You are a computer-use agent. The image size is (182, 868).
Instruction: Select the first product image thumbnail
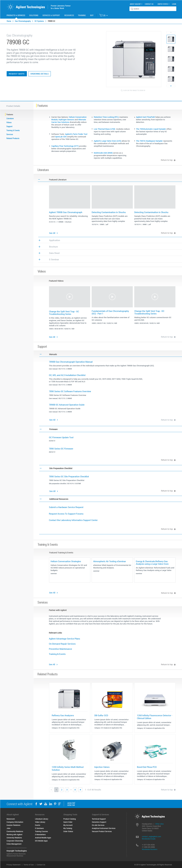point(171,39)
